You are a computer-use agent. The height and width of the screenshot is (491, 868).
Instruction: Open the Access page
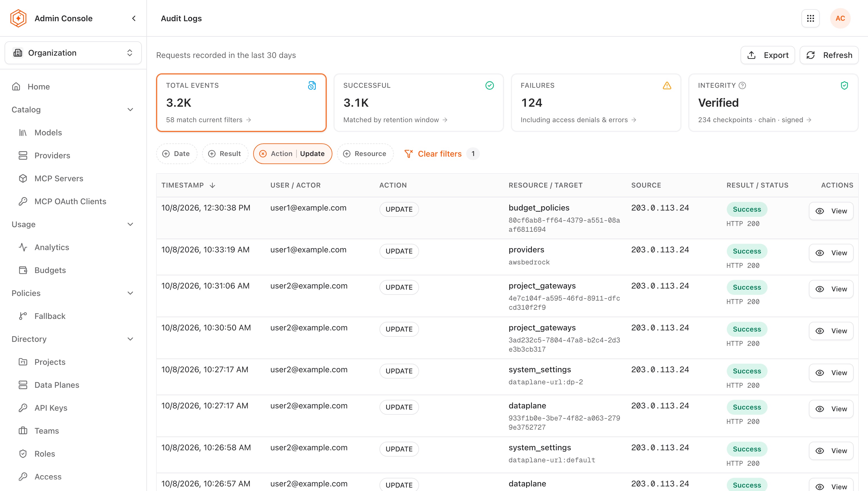tap(73, 476)
